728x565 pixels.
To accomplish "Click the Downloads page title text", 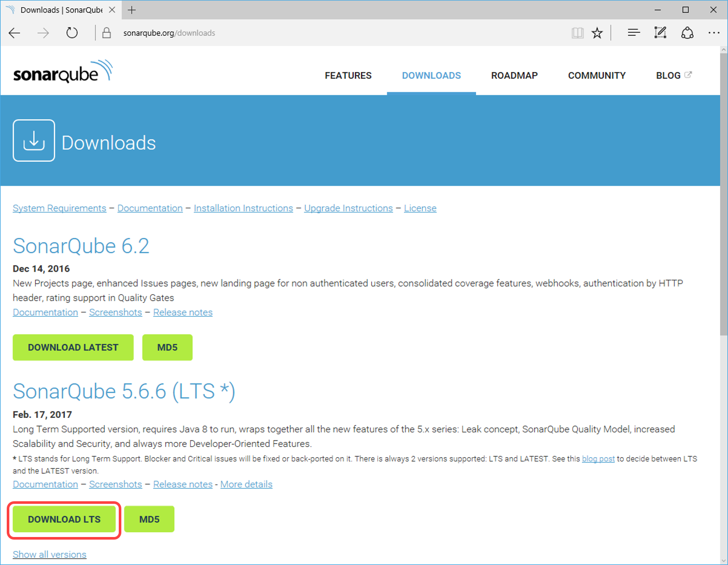I will click(x=109, y=143).
